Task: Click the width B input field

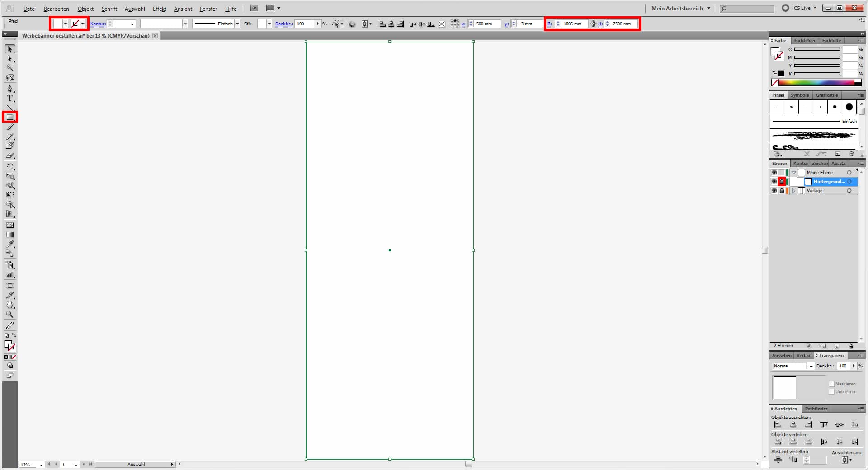Action: click(x=574, y=24)
